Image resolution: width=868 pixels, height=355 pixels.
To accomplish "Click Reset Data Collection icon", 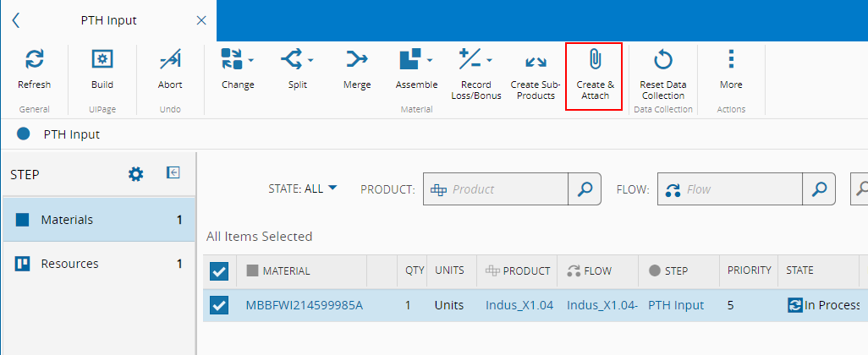I will tap(663, 60).
